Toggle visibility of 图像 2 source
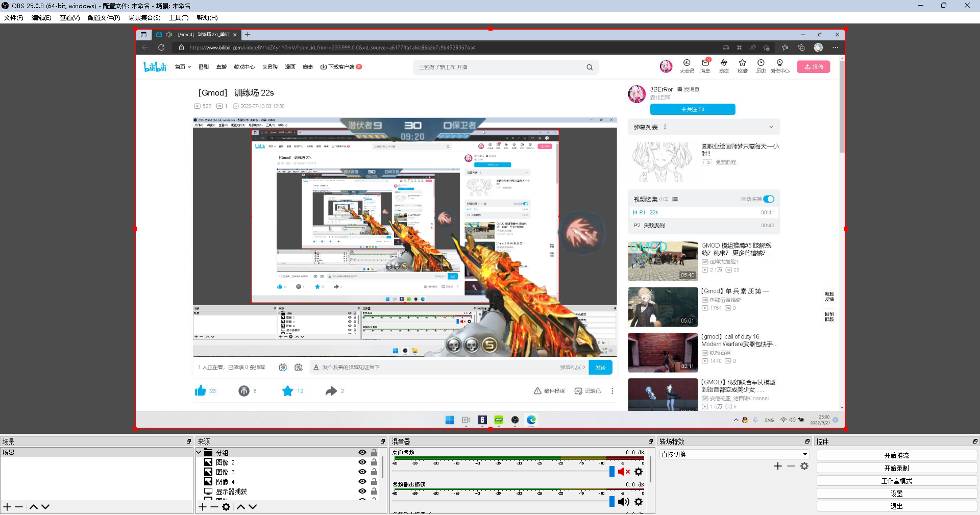Viewport: 980px width, 515px height. click(x=362, y=462)
